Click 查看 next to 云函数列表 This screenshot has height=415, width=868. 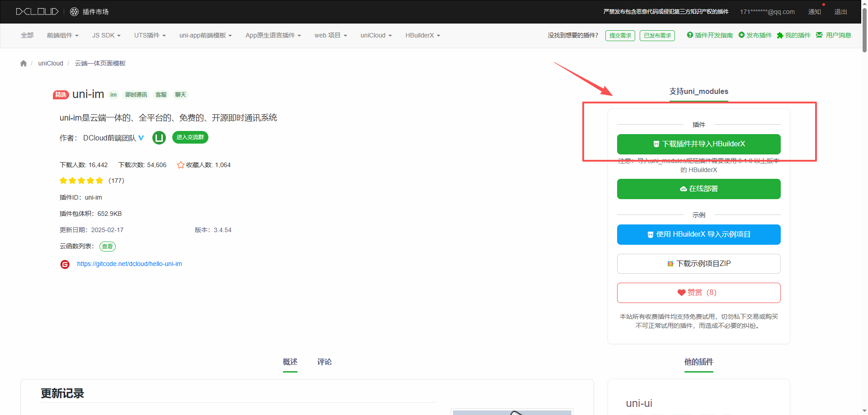coord(108,247)
